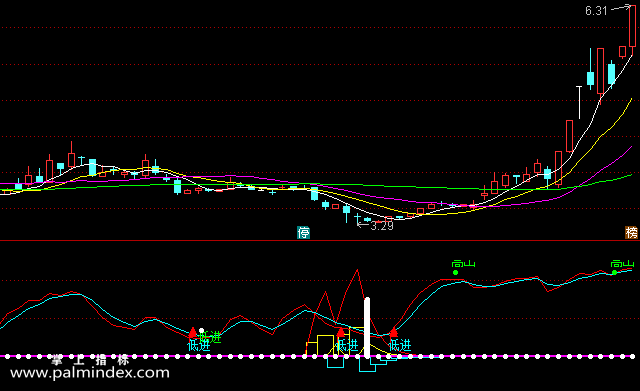Click the white dot beside green 低进
The width and height of the screenshot is (640, 391).
click(201, 331)
